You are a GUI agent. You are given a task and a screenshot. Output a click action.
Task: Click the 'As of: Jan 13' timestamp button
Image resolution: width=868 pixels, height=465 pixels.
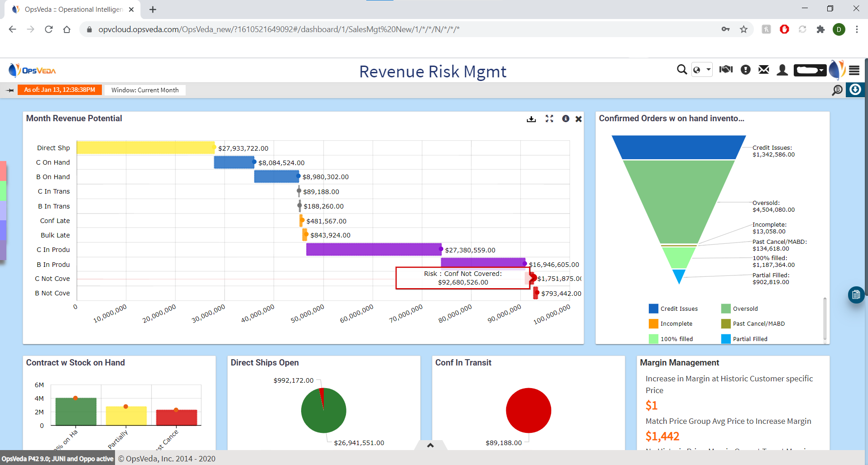click(x=60, y=90)
